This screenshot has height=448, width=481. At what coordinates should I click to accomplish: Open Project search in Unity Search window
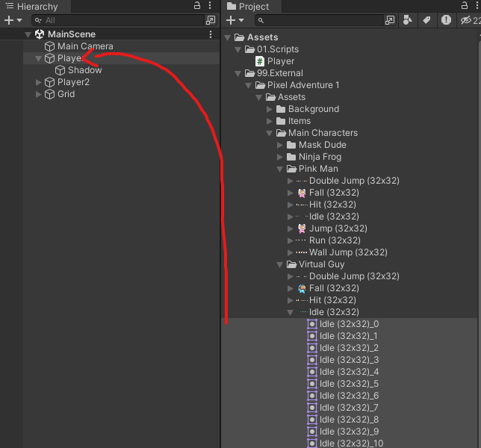pos(390,20)
